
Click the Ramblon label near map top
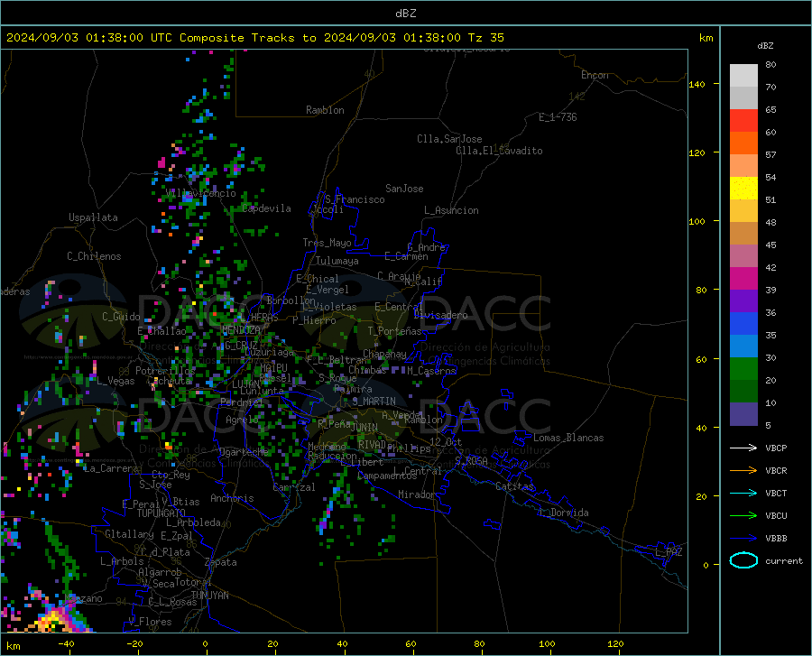pyautogui.click(x=325, y=110)
